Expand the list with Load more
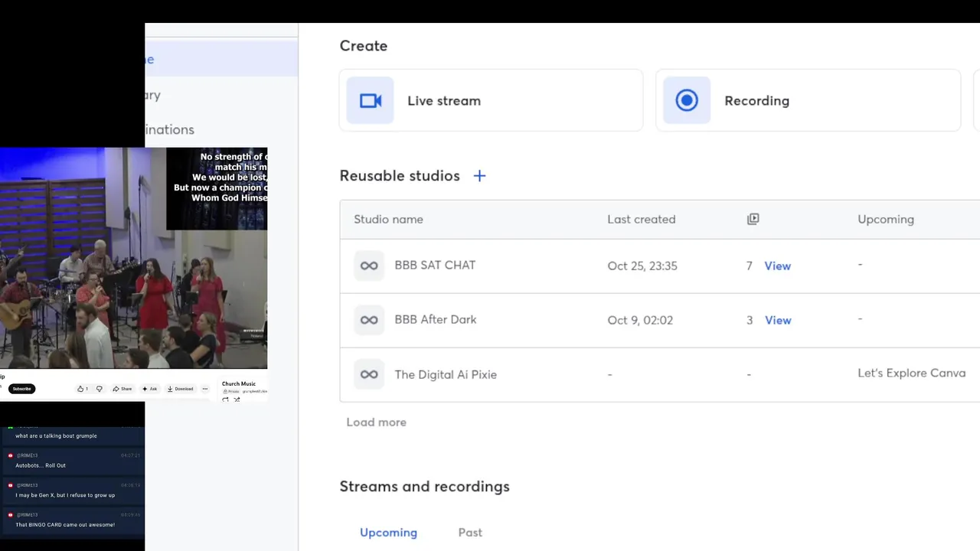Image resolution: width=980 pixels, height=551 pixels. (x=376, y=422)
